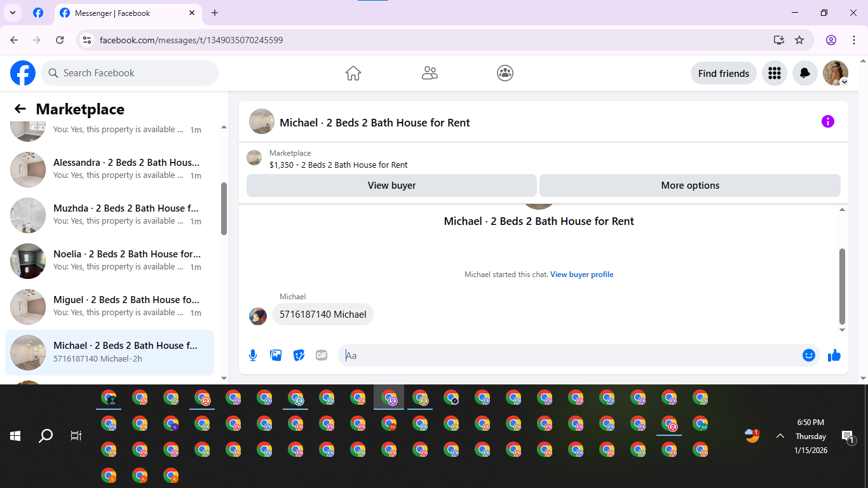Choose a GIF icon

pos(322,355)
